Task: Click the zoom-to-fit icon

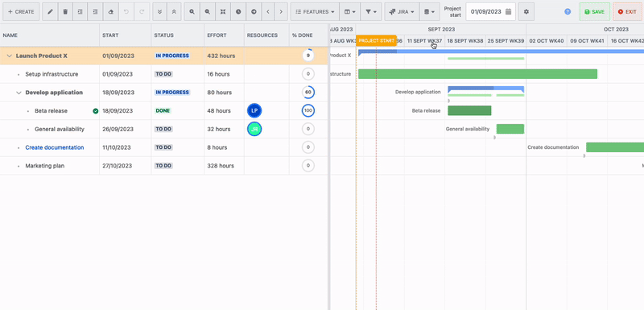Action: pyautogui.click(x=223, y=12)
